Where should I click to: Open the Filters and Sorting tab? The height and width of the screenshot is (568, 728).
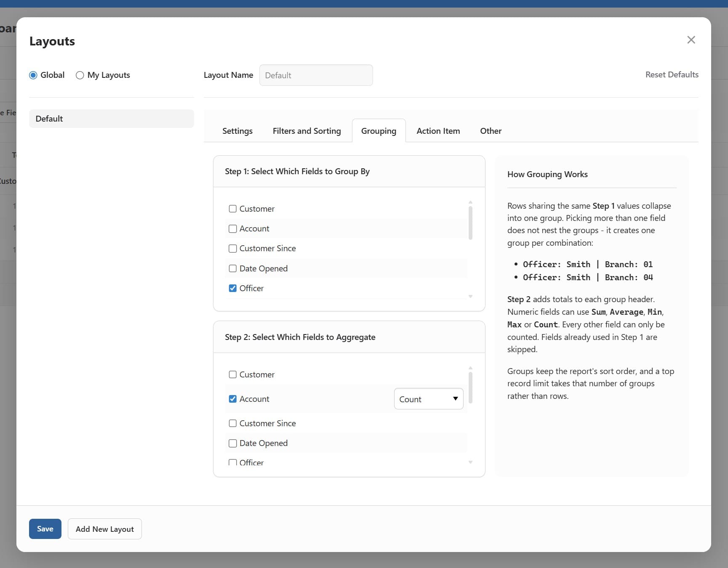[x=307, y=131]
